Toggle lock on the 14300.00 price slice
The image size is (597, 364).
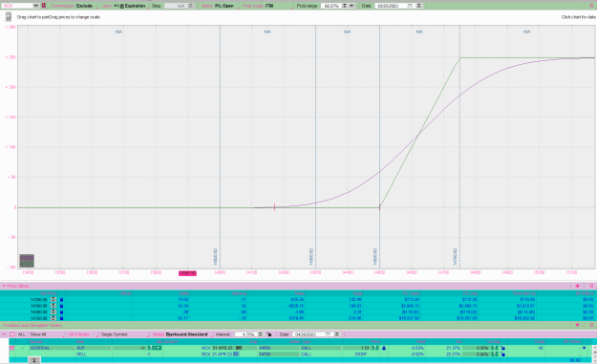point(62,300)
